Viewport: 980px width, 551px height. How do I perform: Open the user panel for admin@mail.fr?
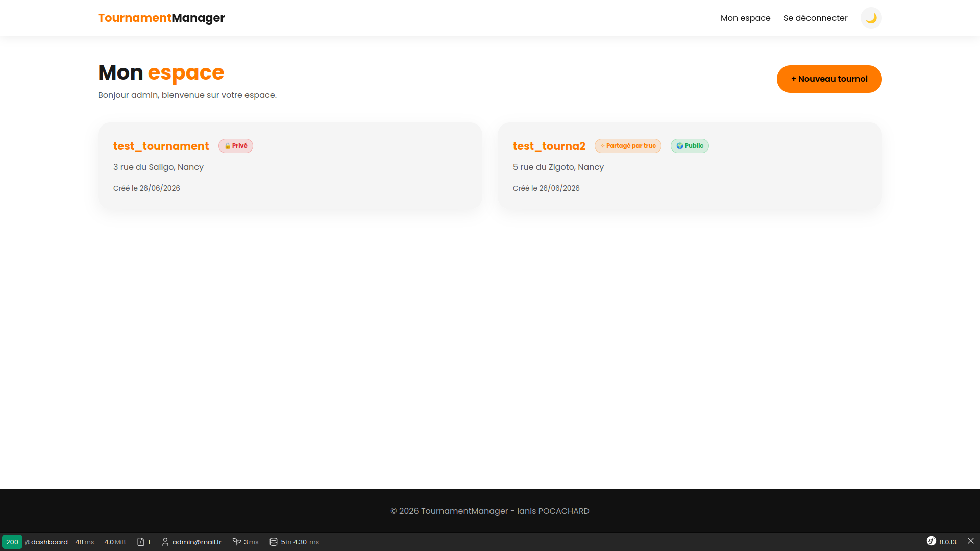191,542
